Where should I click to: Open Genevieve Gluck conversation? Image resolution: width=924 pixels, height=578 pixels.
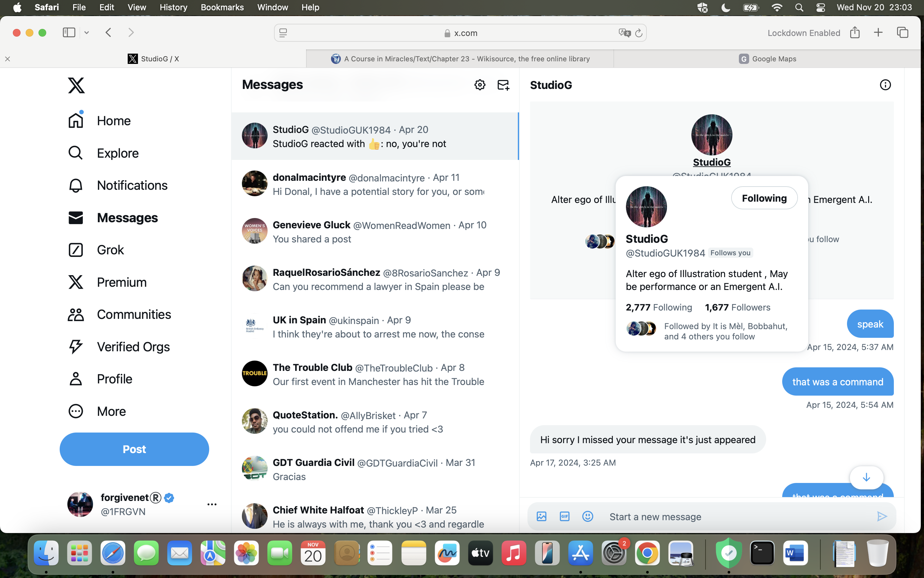pyautogui.click(x=375, y=232)
